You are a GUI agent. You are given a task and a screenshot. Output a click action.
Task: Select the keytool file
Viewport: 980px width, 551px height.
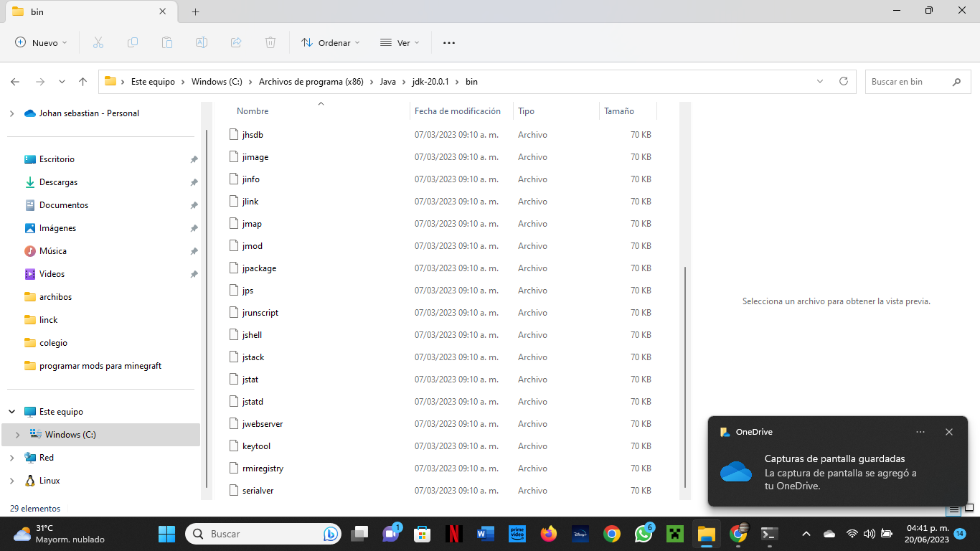(x=256, y=446)
